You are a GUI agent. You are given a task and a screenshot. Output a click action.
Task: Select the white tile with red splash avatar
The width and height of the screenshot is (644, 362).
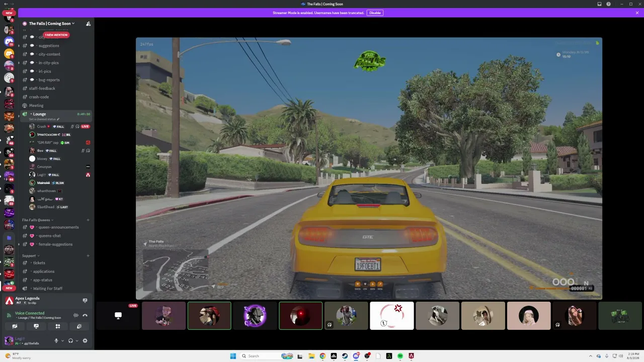[x=392, y=316]
